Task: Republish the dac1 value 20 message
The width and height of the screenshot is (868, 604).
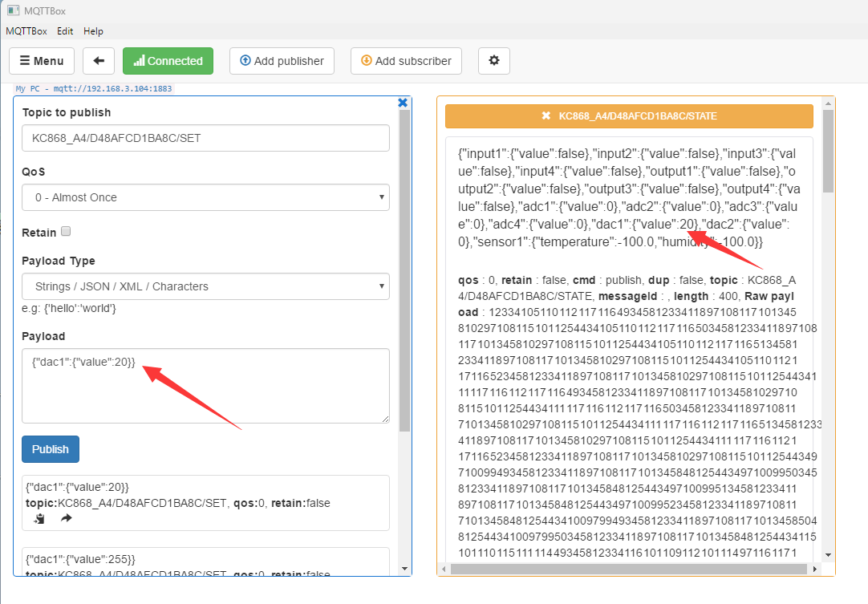Action: pyautogui.click(x=67, y=519)
